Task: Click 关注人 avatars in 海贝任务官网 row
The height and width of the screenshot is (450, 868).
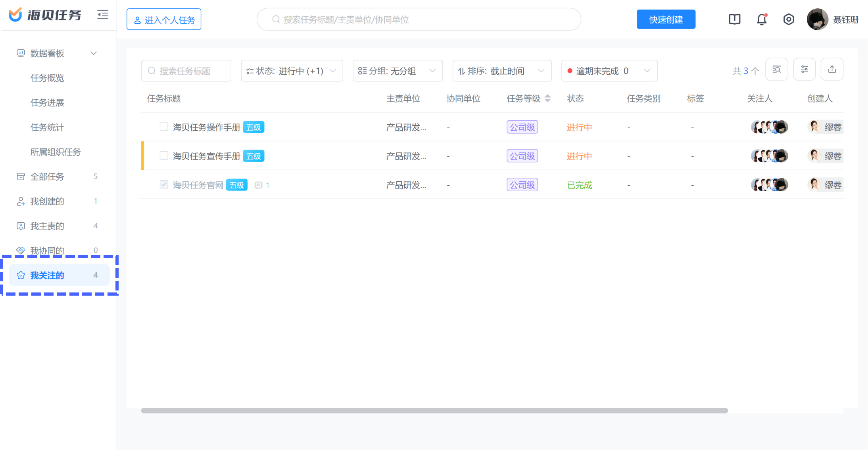Action: pyautogui.click(x=769, y=185)
